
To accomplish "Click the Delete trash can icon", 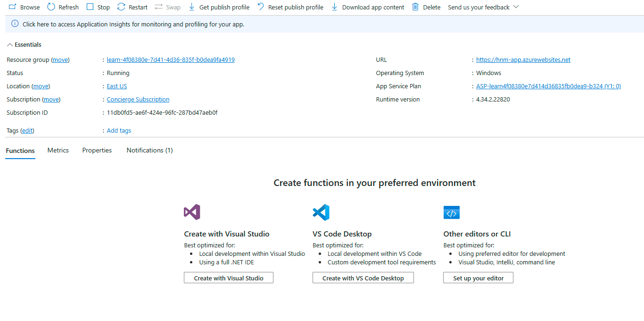I will [415, 7].
